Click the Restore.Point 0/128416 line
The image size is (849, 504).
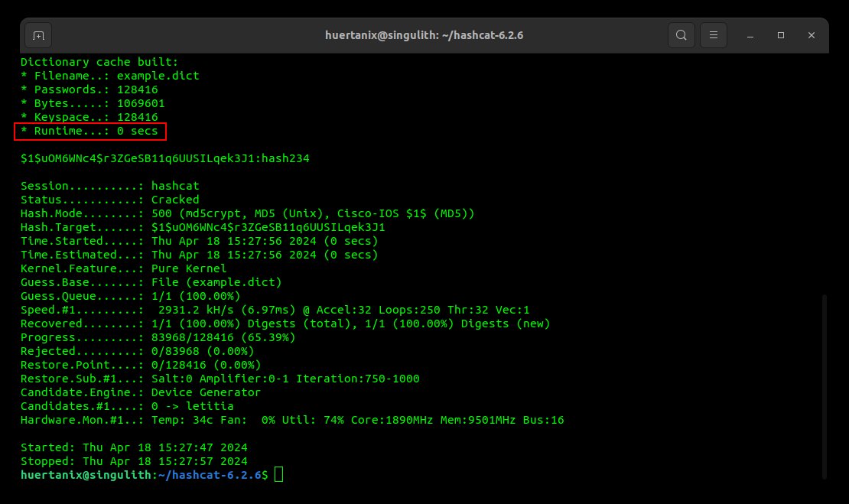click(x=141, y=365)
